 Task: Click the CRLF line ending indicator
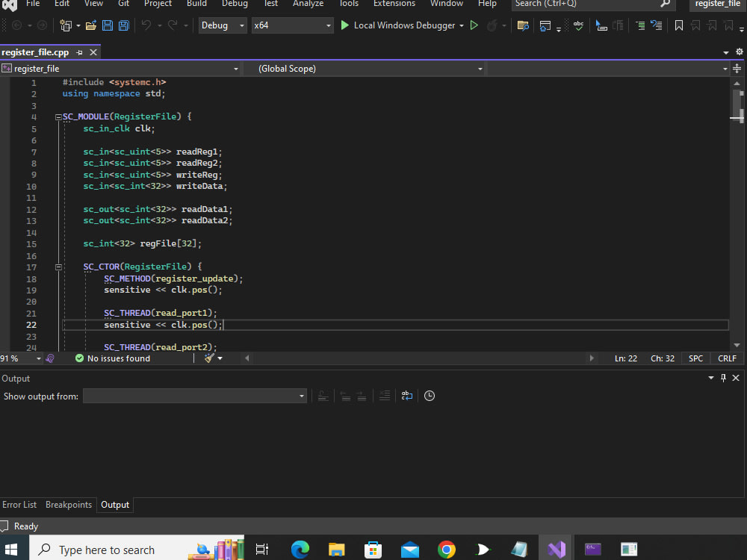726,358
